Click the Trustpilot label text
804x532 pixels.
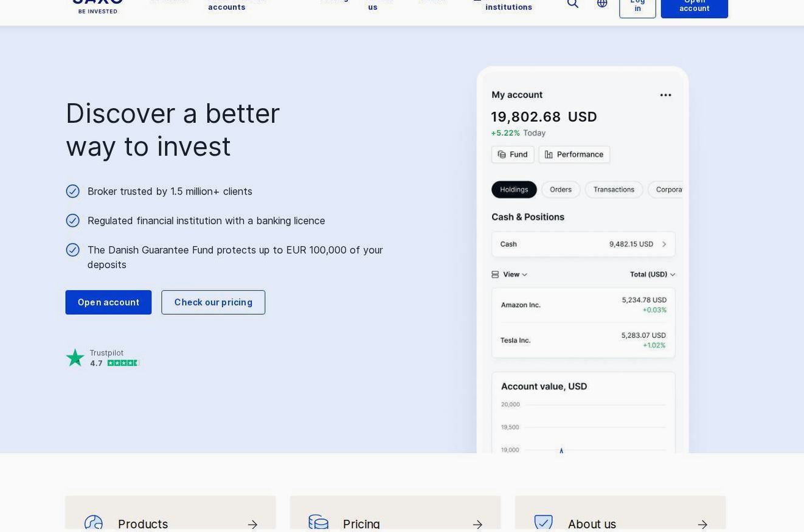click(106, 353)
